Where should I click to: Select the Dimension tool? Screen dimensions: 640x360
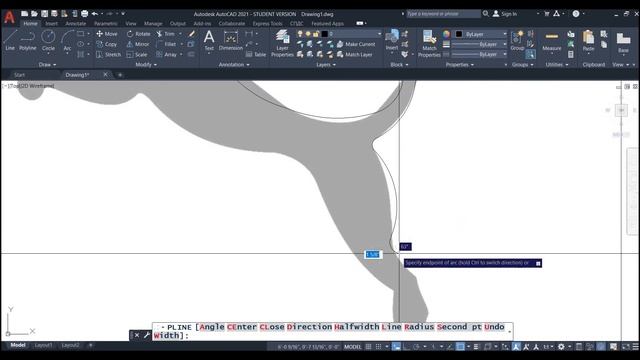click(231, 40)
